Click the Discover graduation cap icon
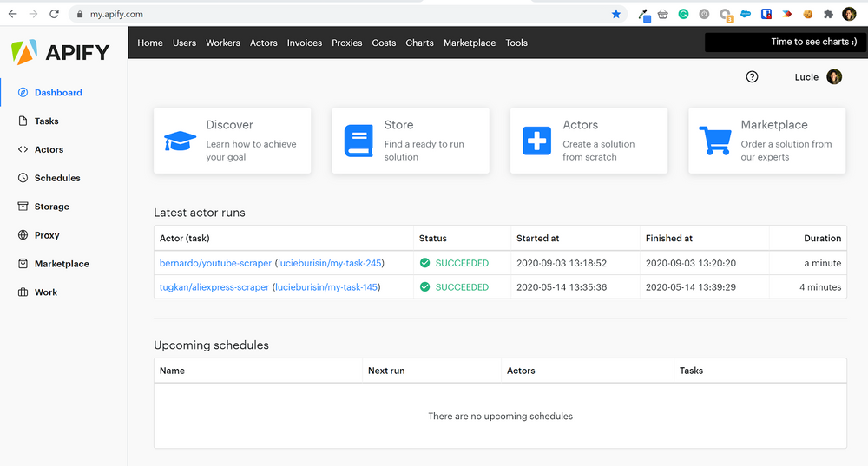This screenshot has height=466, width=868. pos(180,140)
